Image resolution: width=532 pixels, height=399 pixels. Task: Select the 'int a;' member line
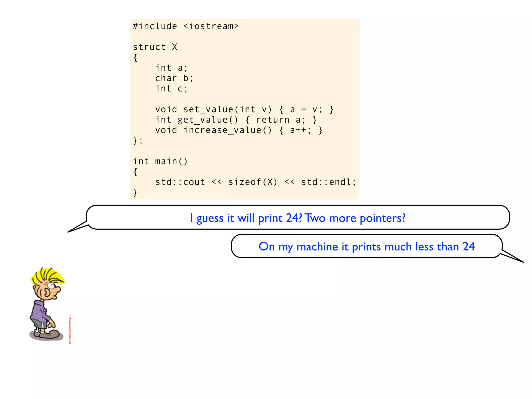coord(171,68)
